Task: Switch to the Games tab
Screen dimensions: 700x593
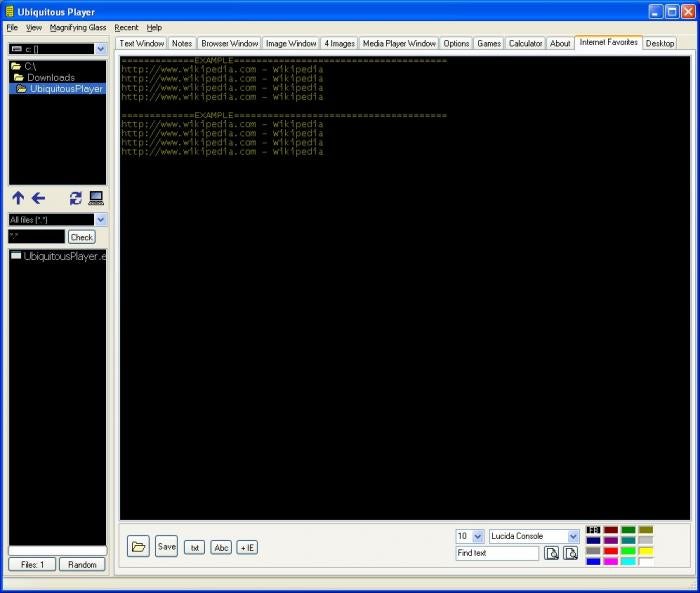Action: point(489,43)
